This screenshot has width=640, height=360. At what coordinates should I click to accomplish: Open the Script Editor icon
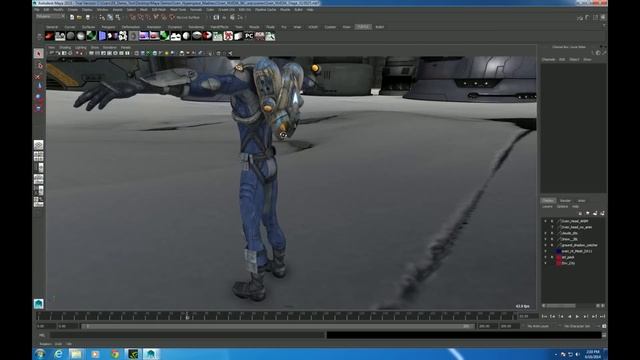(x=604, y=335)
